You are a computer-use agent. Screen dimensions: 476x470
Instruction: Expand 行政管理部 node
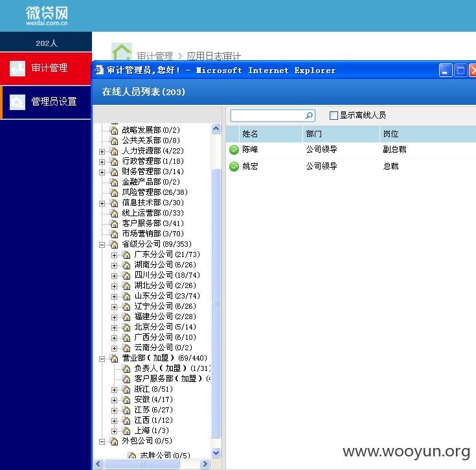point(102,162)
